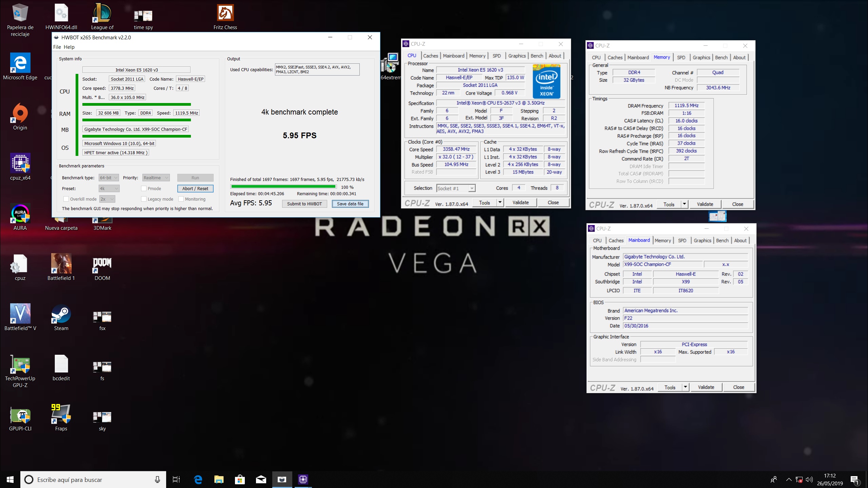Click the taskbar search box
This screenshot has height=488, width=868.
[x=93, y=480]
